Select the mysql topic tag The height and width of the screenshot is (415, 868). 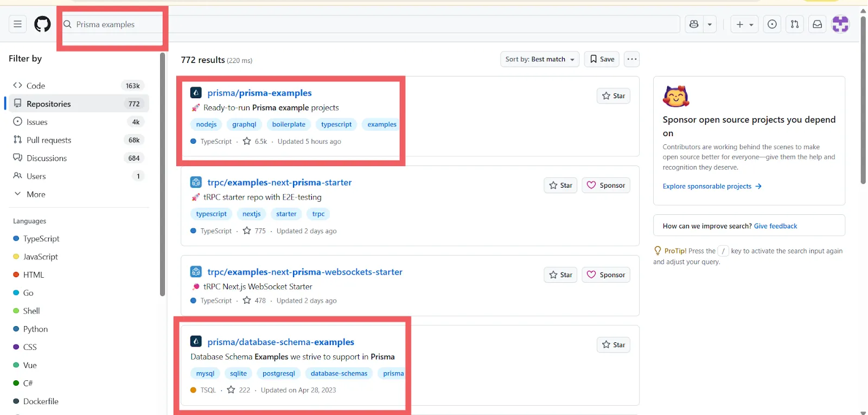[x=205, y=373]
